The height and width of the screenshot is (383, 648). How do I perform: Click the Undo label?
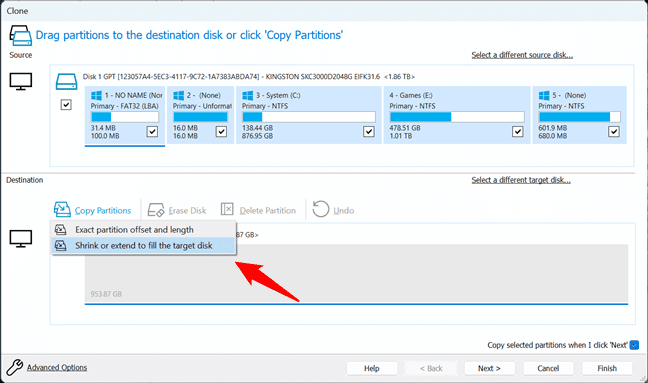(x=344, y=211)
